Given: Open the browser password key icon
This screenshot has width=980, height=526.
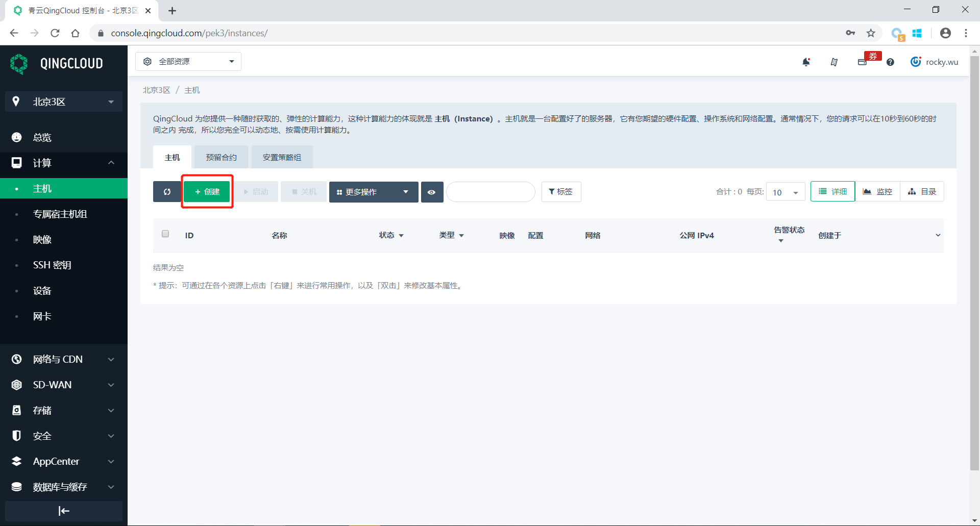Looking at the screenshot, I should [x=850, y=33].
